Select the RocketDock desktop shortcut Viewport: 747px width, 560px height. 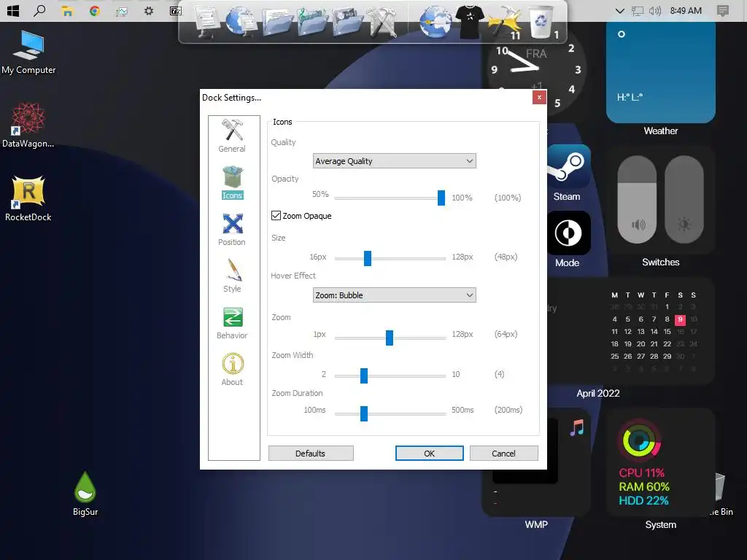28,198
